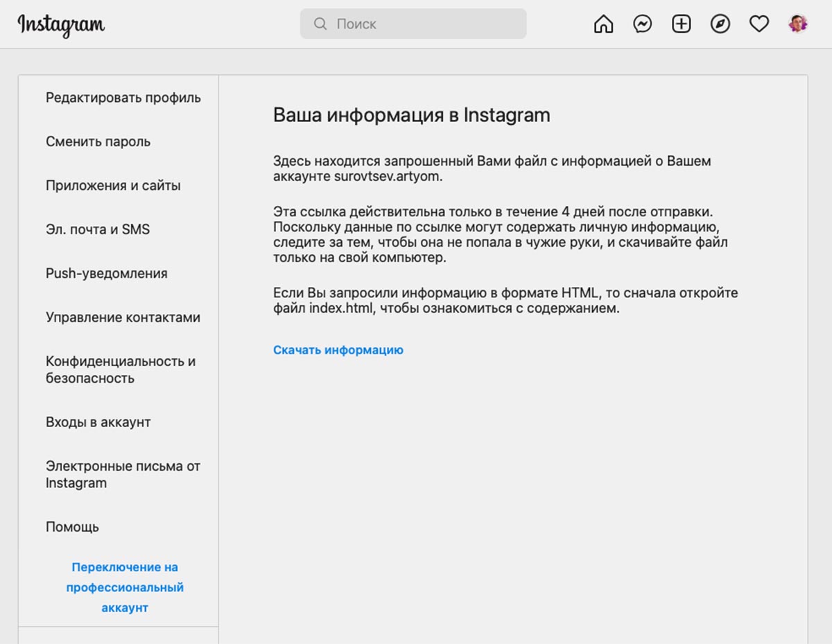Image resolution: width=832 pixels, height=644 pixels.
Task: Open Конфиденциальность и безопасность
Action: 121,369
